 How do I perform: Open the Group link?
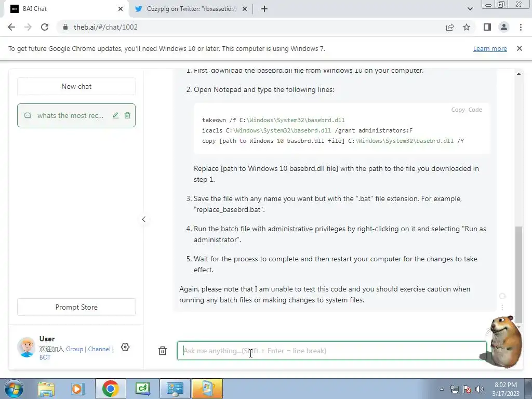click(x=75, y=349)
